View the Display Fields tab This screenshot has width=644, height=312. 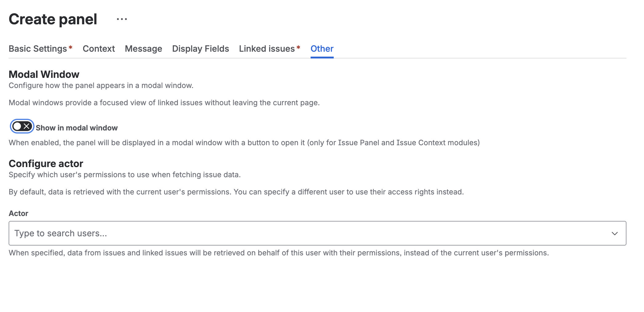(200, 49)
